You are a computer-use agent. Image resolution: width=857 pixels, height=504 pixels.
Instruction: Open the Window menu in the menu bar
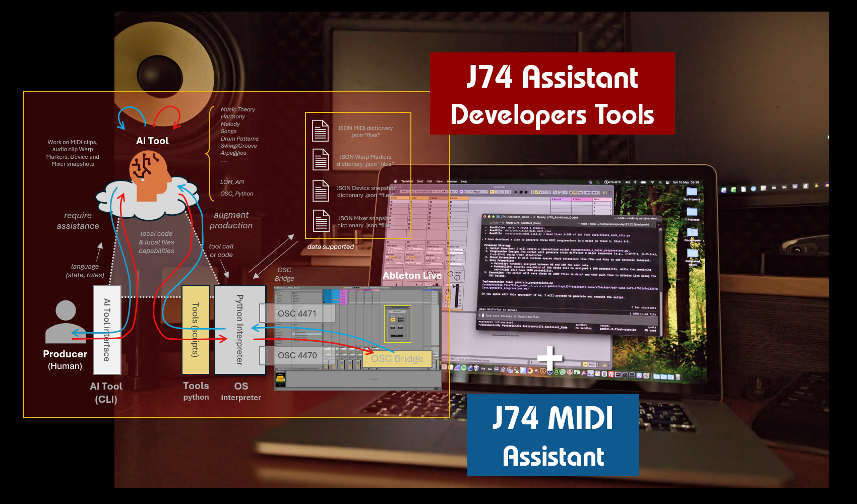(x=452, y=181)
